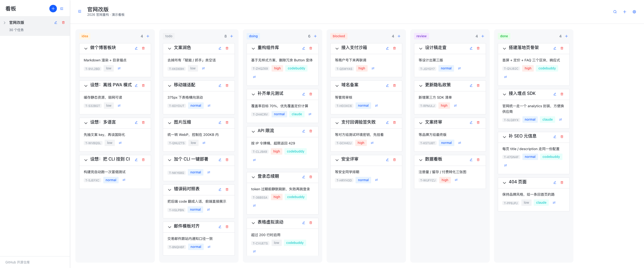Edit the 官网改版 board in sidebar
The image size is (644, 268).
(56, 23)
